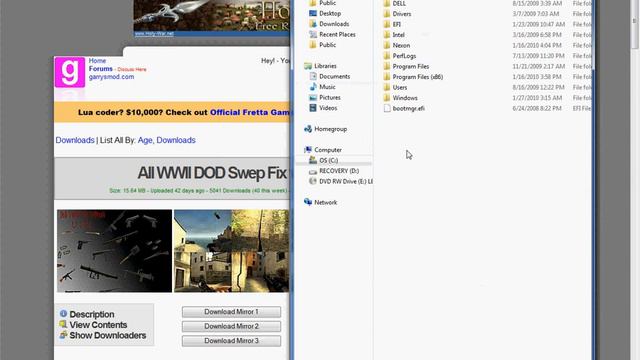Viewport: 640px width, 360px height.
Task: Open the Home link on garrysmod page
Action: [x=97, y=60]
